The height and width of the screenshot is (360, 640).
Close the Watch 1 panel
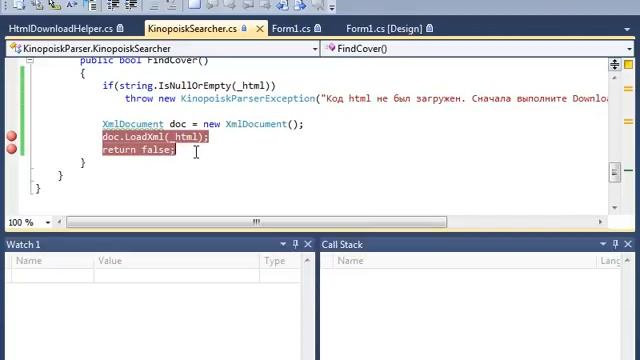tap(308, 244)
